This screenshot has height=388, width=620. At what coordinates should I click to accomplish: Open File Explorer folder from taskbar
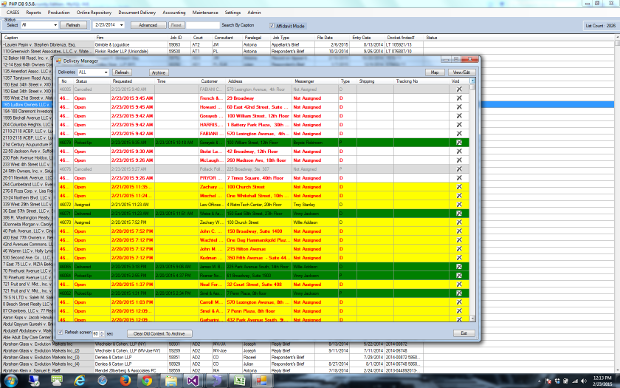point(171,380)
